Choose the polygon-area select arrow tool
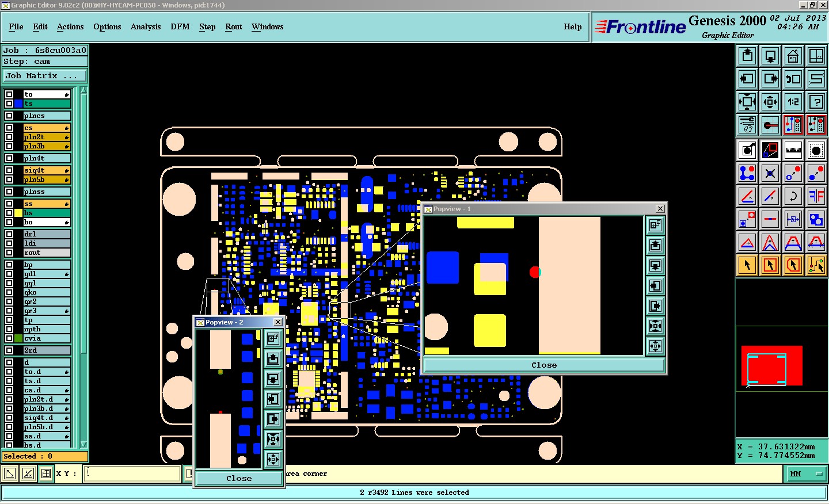Viewport: 829px width, 504px height. (793, 265)
